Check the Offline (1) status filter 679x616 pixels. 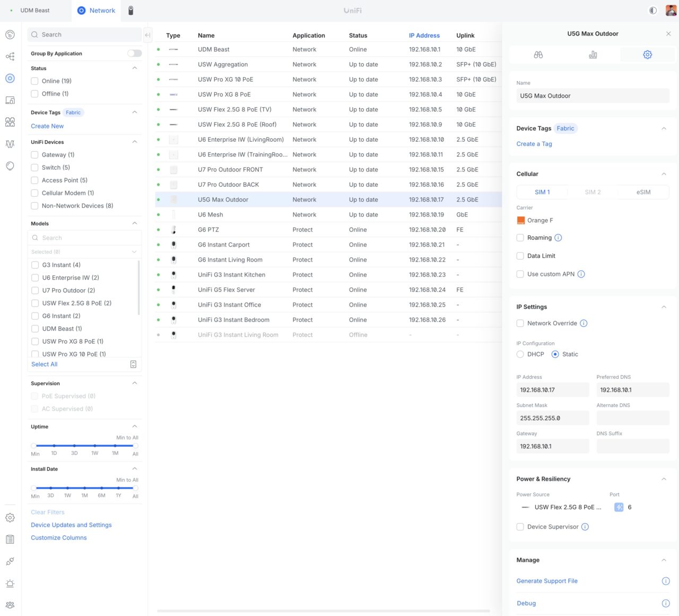tap(34, 94)
